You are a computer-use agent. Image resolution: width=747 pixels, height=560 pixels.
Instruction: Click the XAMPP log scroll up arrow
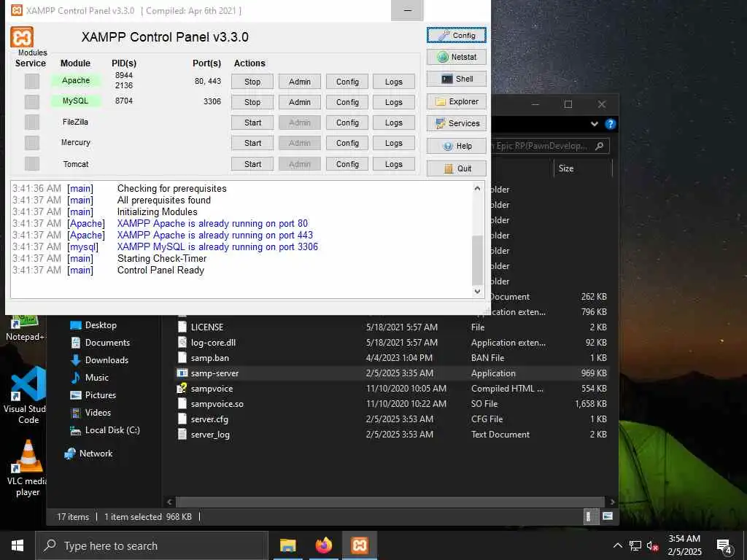click(477, 189)
